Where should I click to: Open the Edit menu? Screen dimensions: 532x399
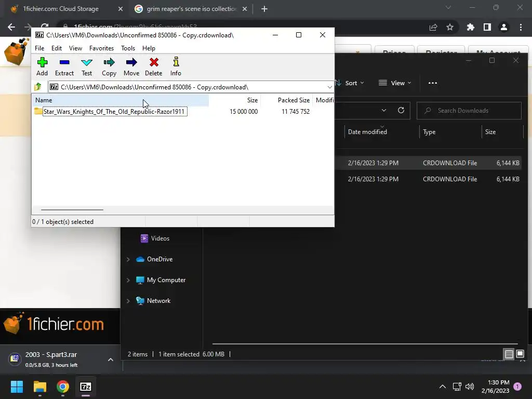[x=56, y=48]
